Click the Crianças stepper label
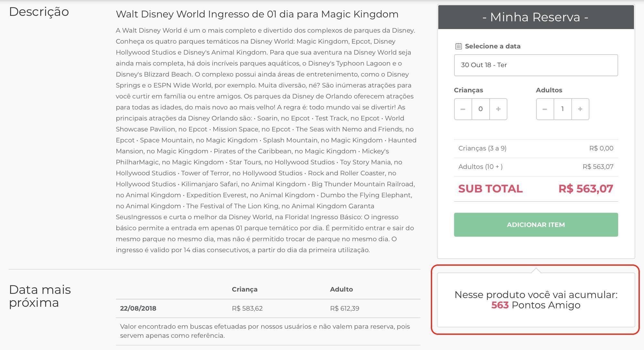 click(468, 90)
